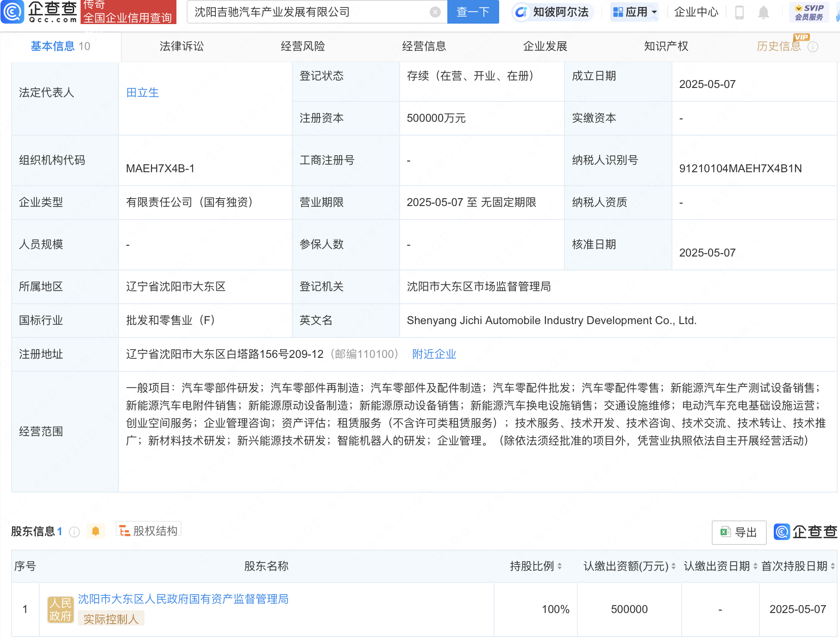
Task: Sort by 持股比例 column arrows
Action: click(559, 566)
